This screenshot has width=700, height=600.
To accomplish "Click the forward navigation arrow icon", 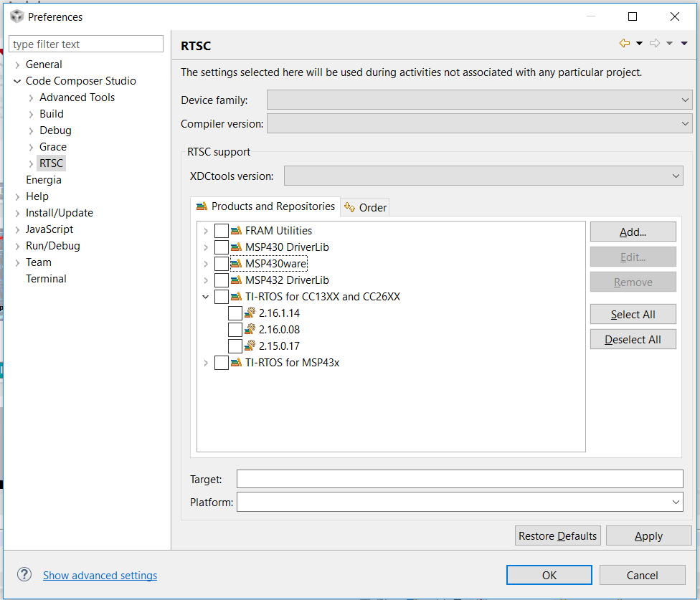I will point(655,43).
